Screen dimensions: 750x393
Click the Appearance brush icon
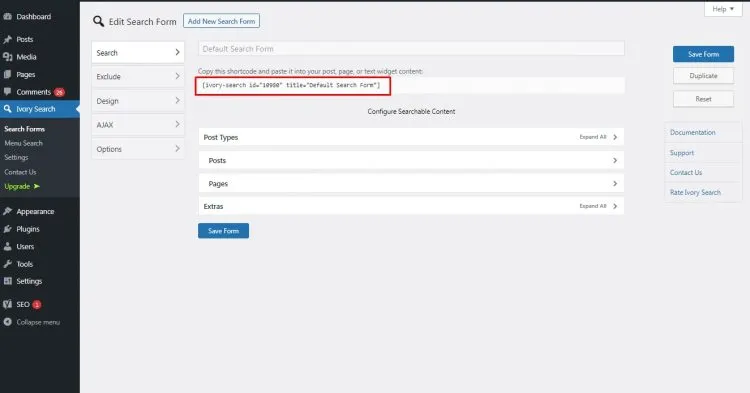[x=7, y=211]
